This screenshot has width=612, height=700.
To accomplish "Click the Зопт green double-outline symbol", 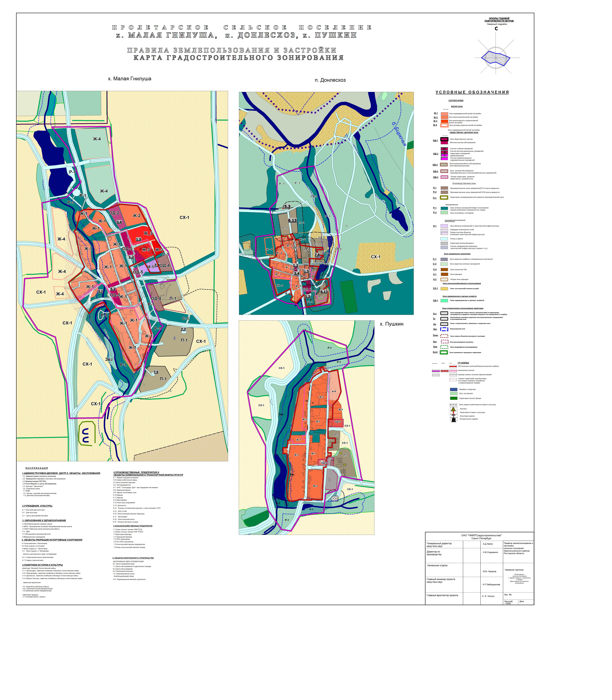I will (444, 352).
